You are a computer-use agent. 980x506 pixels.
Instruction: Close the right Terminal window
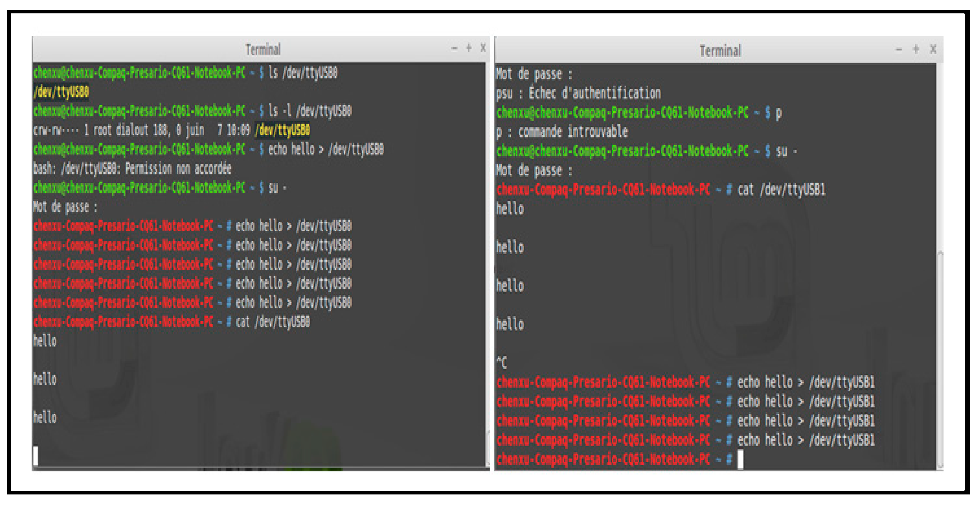[x=933, y=49]
